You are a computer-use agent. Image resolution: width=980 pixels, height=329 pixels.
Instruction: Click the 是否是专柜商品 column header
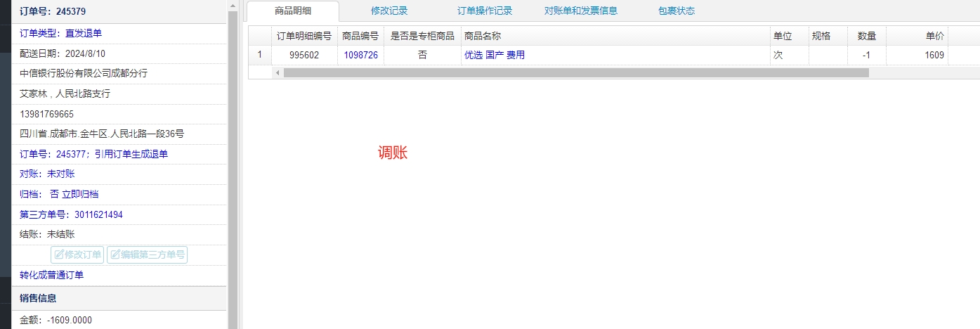(x=422, y=36)
